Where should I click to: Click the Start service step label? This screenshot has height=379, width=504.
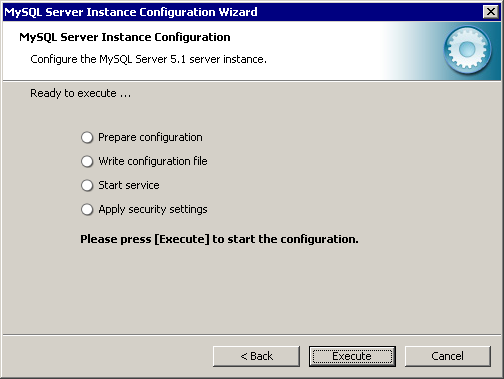click(x=129, y=185)
